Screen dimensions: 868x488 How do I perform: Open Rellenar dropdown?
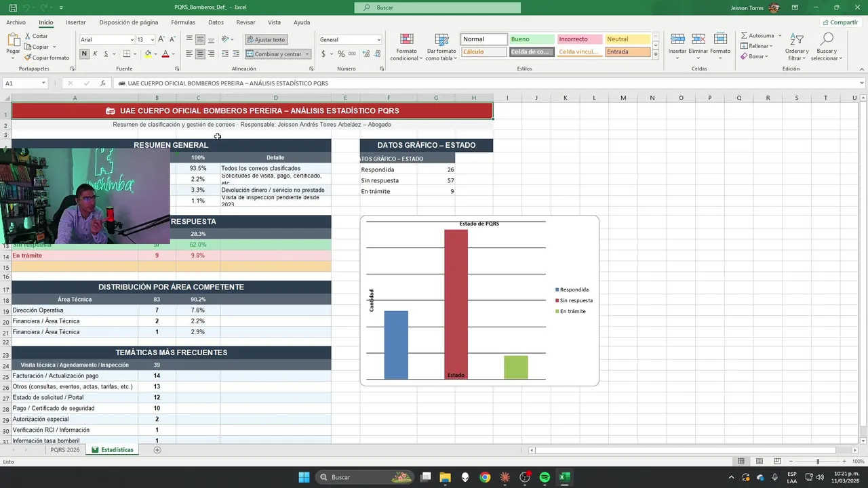tap(755, 46)
